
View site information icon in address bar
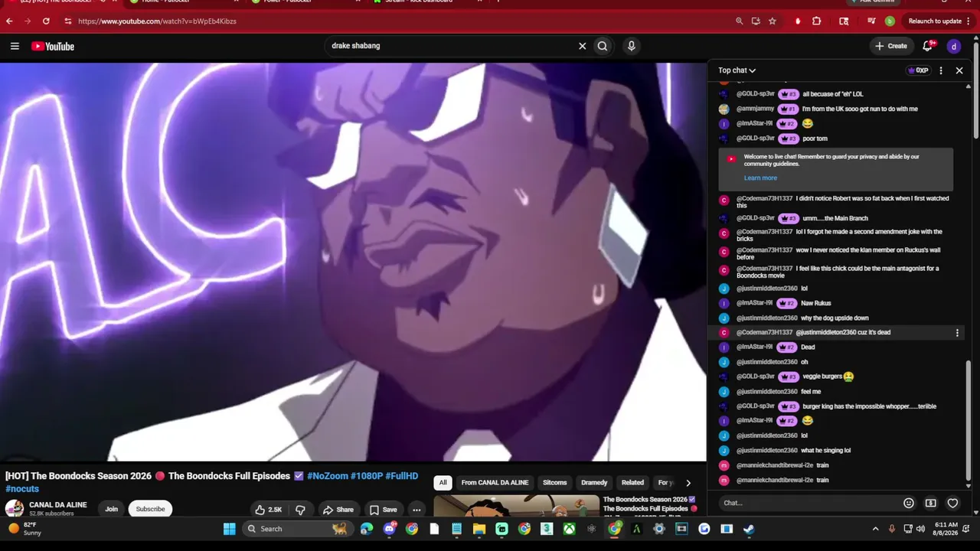pos(67,21)
